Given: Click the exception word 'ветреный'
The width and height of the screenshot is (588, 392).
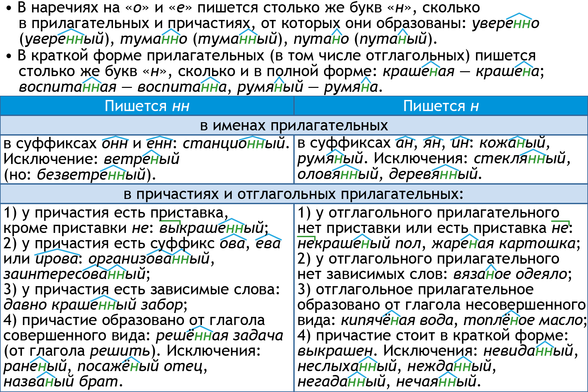Looking at the screenshot, I should pos(141,159).
